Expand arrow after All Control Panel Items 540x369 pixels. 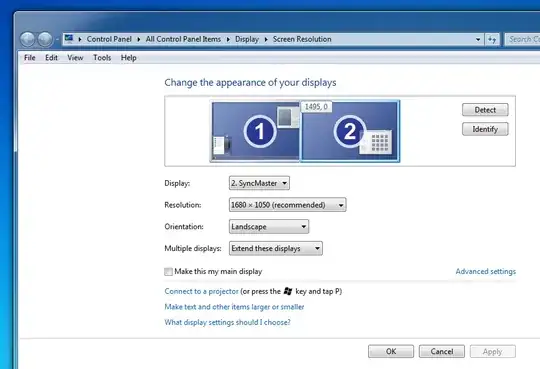(228, 39)
